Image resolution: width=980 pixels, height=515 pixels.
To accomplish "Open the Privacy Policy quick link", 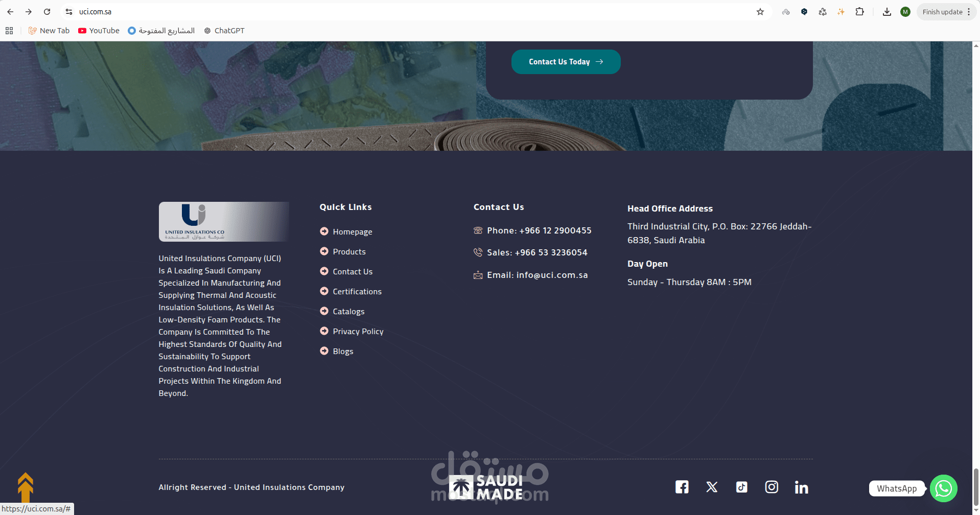I will 358,331.
